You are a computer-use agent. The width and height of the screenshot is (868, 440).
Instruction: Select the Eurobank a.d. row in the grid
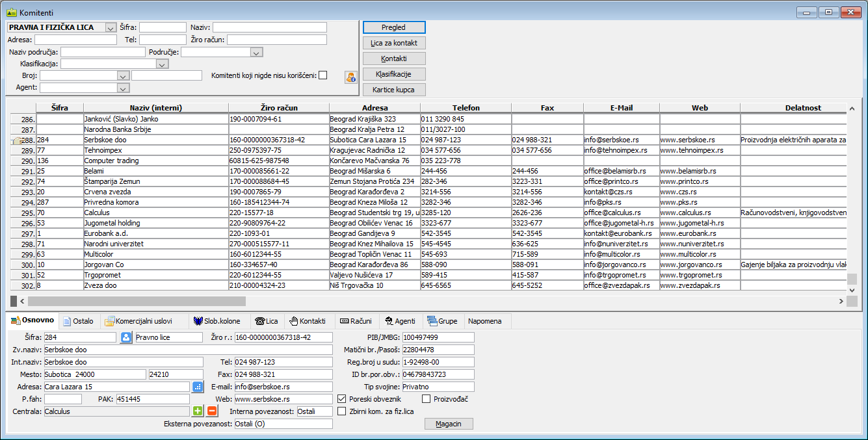point(155,233)
